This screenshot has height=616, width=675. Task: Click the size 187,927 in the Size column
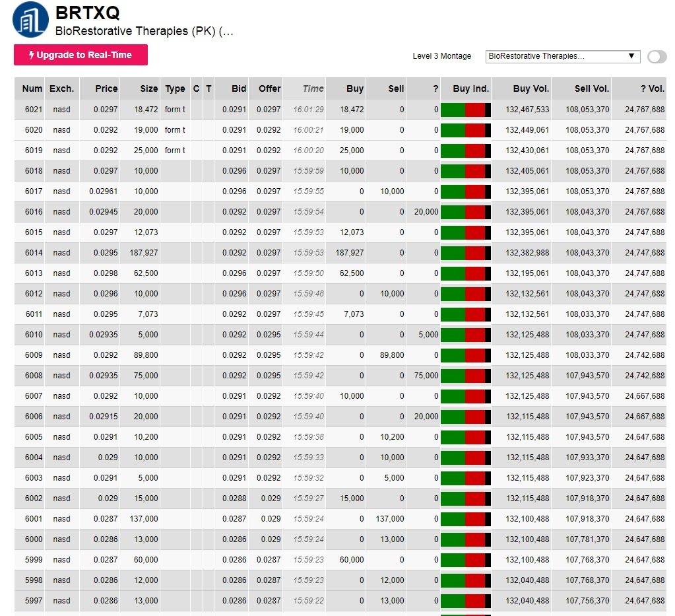coord(144,253)
